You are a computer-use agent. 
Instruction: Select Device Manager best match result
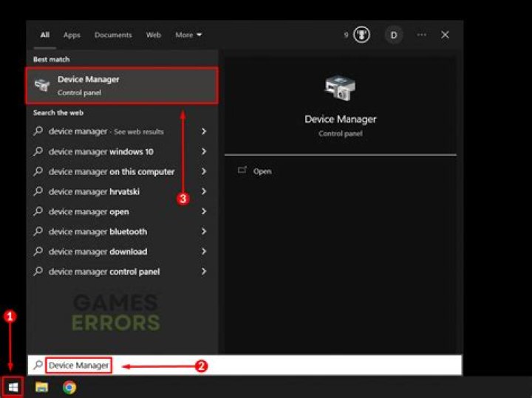pyautogui.click(x=121, y=86)
